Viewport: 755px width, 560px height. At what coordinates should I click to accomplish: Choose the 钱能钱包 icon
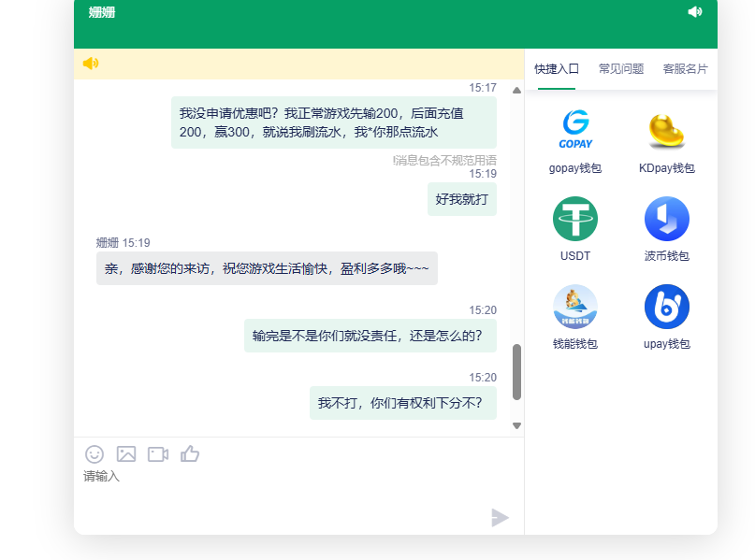(575, 307)
